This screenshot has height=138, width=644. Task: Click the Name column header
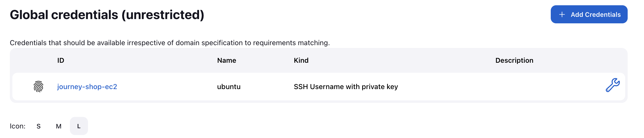pos(226,60)
